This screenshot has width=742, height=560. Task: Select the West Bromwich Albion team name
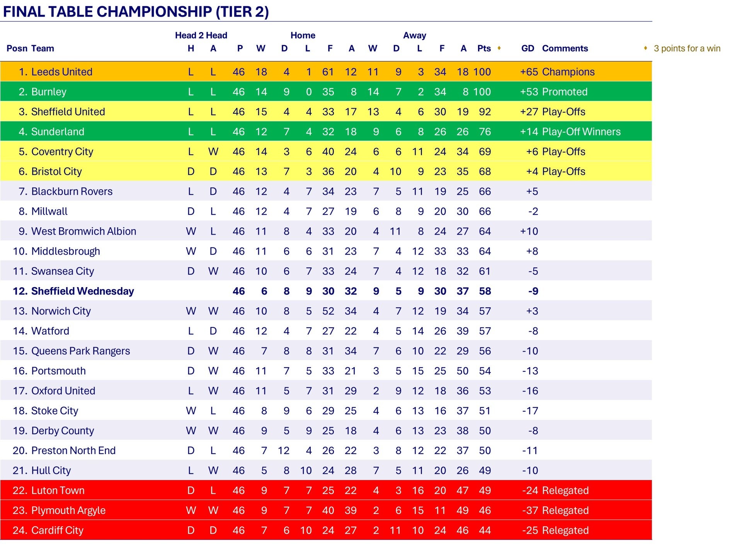[83, 231]
